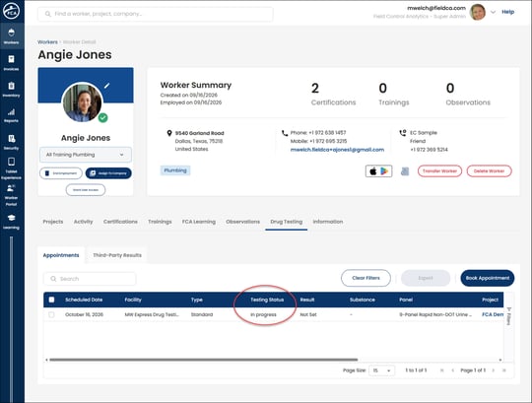The width and height of the screenshot is (532, 403).
Task: Open Learning from the sidebar
Action: (11, 222)
